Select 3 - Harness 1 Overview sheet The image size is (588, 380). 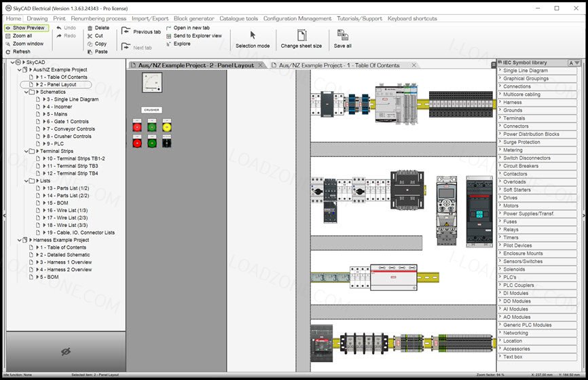click(x=66, y=262)
